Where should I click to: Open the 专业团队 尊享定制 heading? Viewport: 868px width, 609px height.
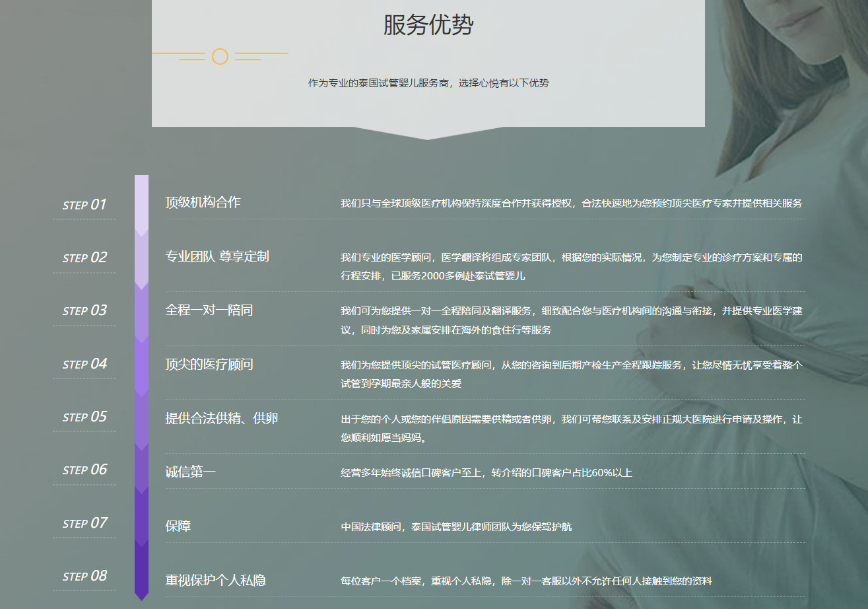pos(217,256)
